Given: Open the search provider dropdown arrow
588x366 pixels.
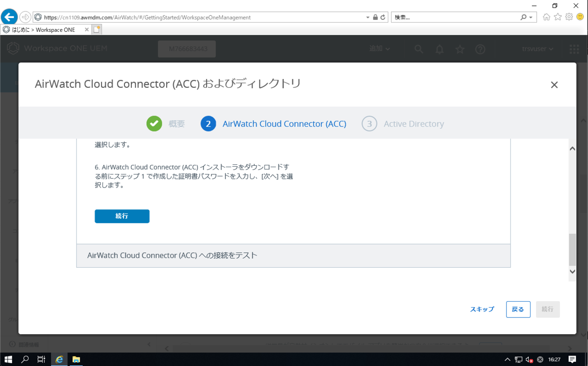Looking at the screenshot, I should (x=531, y=17).
